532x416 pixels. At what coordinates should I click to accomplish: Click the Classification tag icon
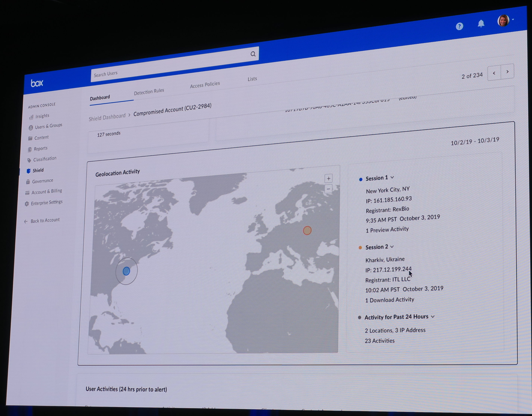(x=29, y=160)
